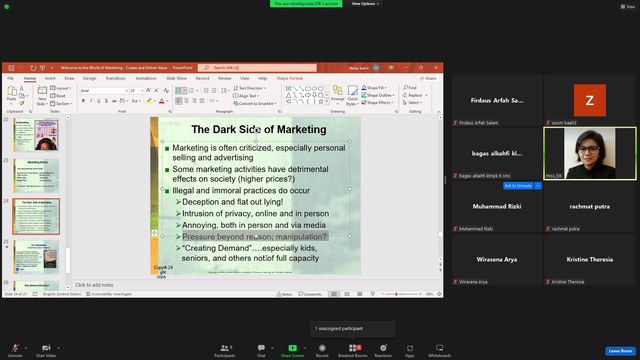Toggle Italic formatting
Viewport: 640px width, 360px height.
pyautogui.click(x=91, y=101)
